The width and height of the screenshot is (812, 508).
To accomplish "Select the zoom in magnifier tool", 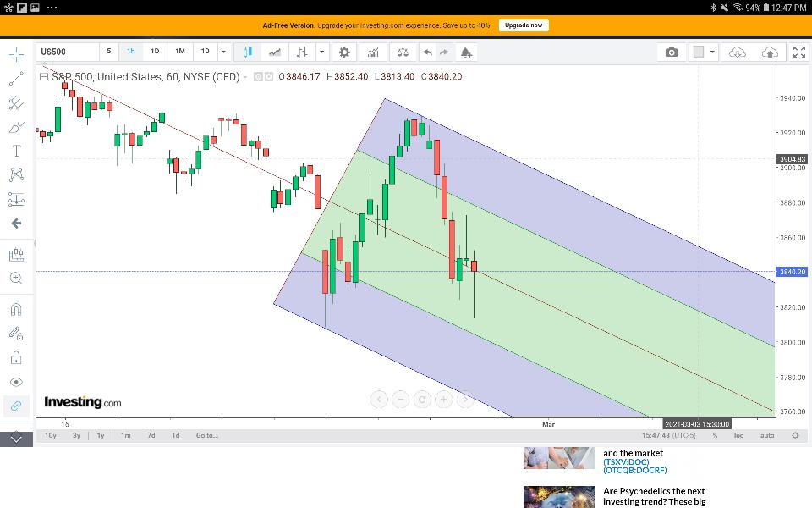I will (x=16, y=279).
